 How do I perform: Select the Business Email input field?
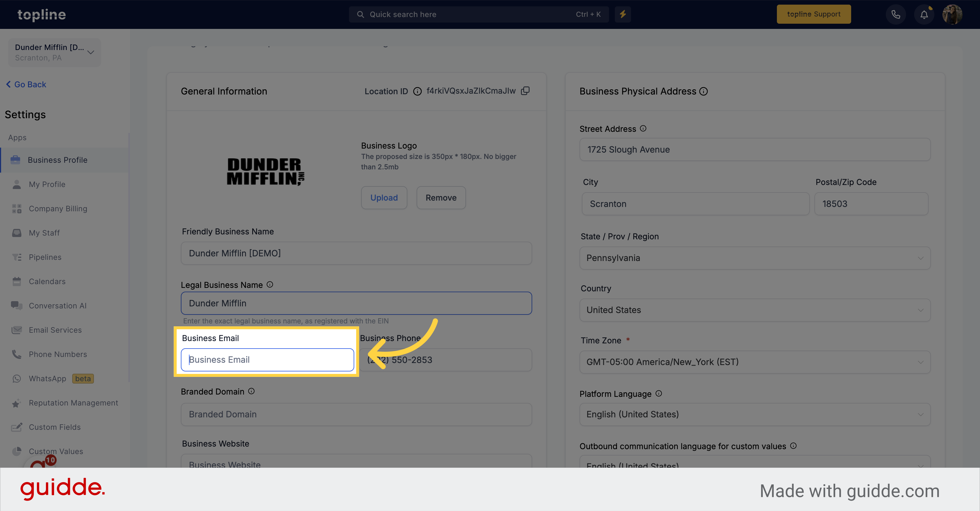(x=268, y=359)
